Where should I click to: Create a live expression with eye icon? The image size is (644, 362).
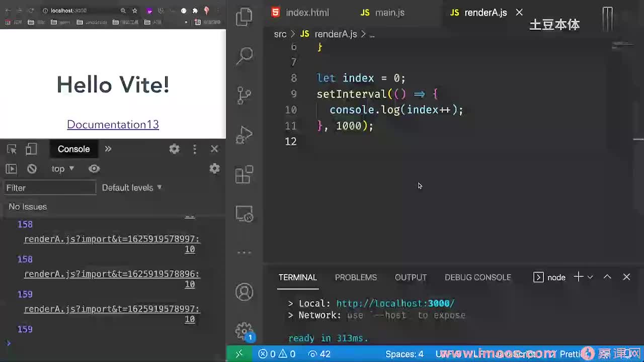[x=94, y=169]
